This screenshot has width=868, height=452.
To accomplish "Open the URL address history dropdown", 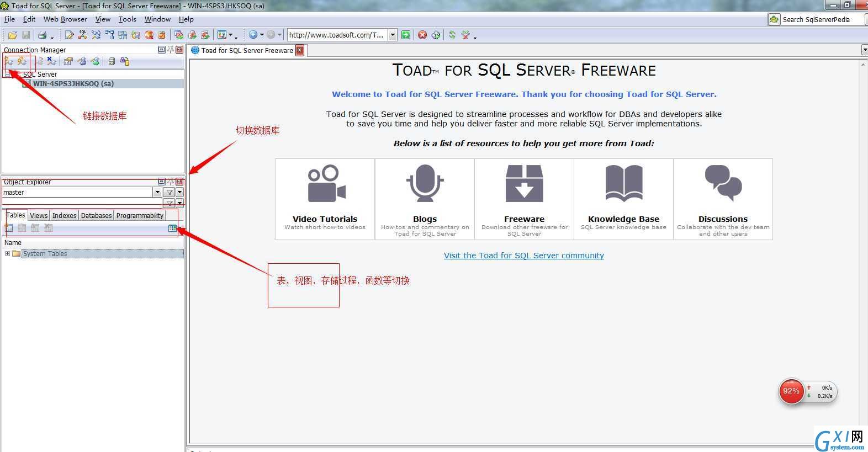I will pyautogui.click(x=393, y=35).
